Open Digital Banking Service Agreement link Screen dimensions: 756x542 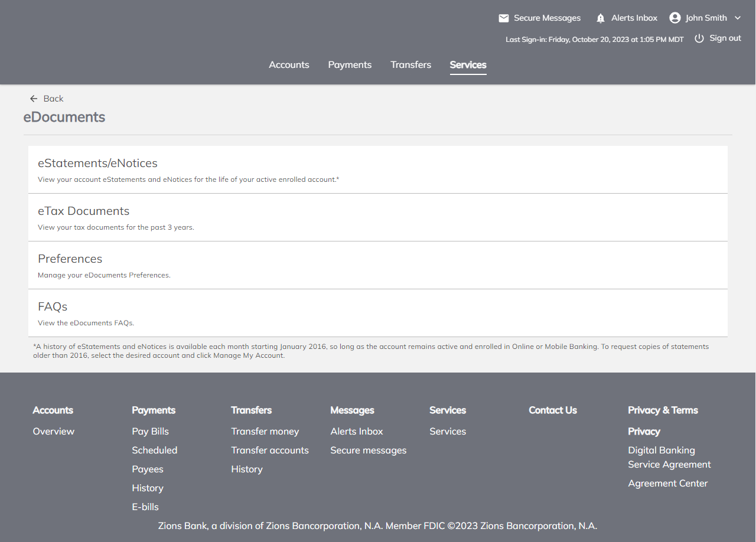(669, 458)
